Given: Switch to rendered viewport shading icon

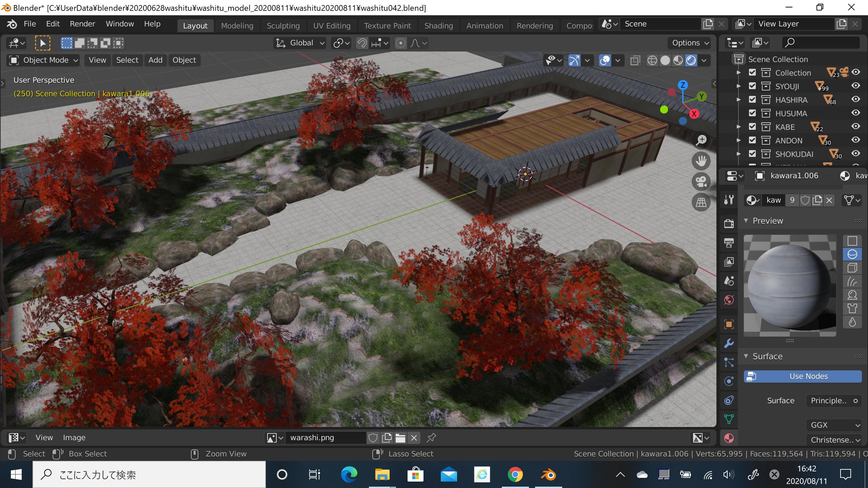Looking at the screenshot, I should point(691,60).
